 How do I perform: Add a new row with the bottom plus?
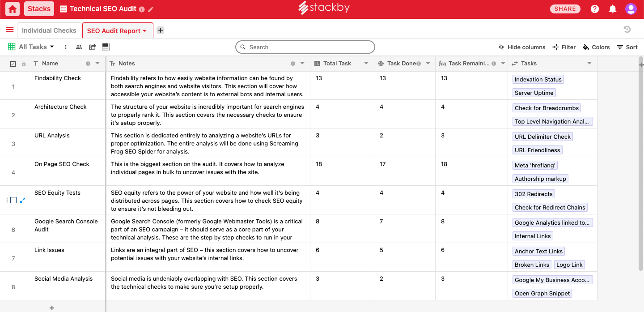click(52, 308)
